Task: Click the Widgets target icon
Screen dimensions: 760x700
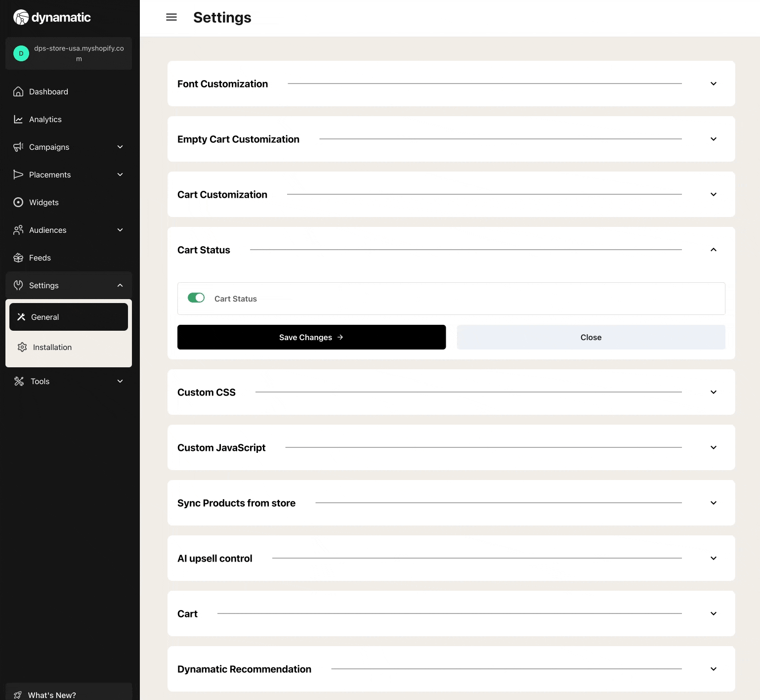Action: (x=18, y=202)
